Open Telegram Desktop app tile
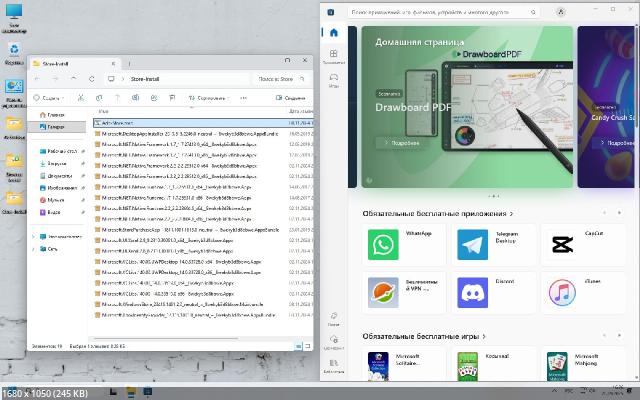640x400 pixels. pyautogui.click(x=493, y=244)
